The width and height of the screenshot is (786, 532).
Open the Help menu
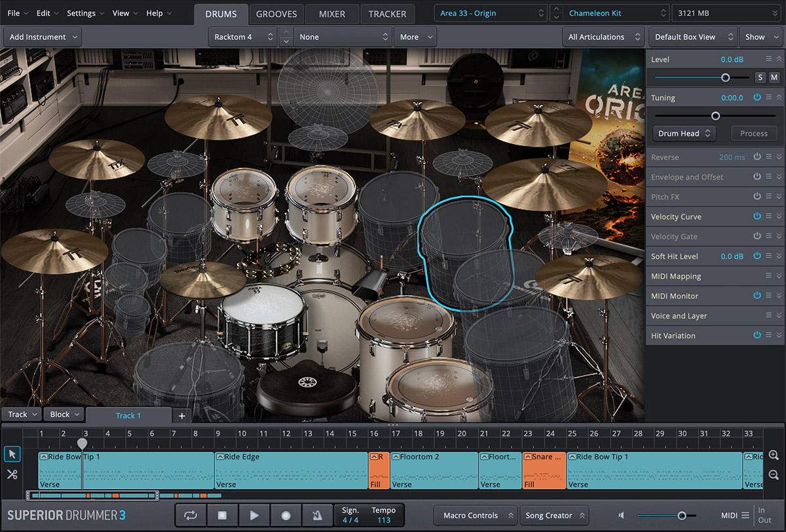click(159, 13)
